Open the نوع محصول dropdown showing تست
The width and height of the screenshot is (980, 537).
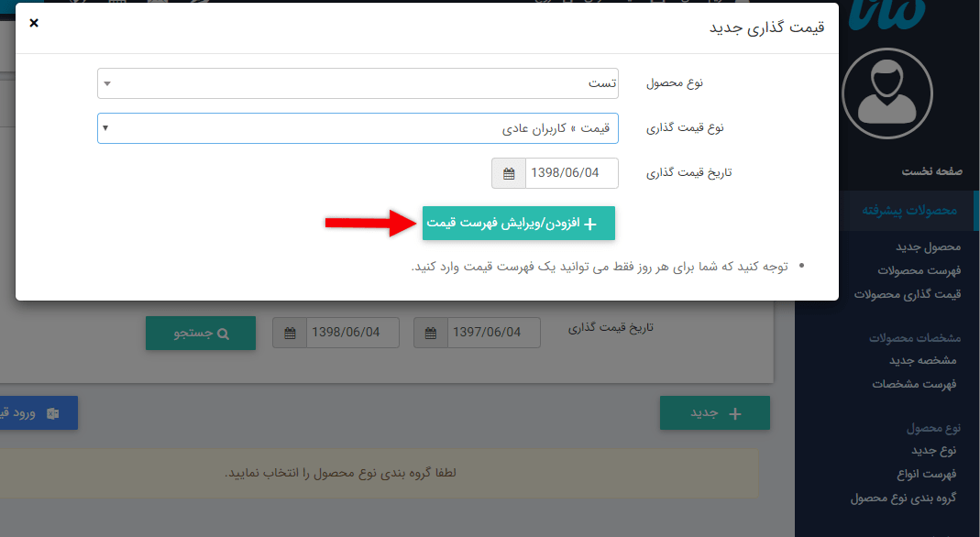358,83
